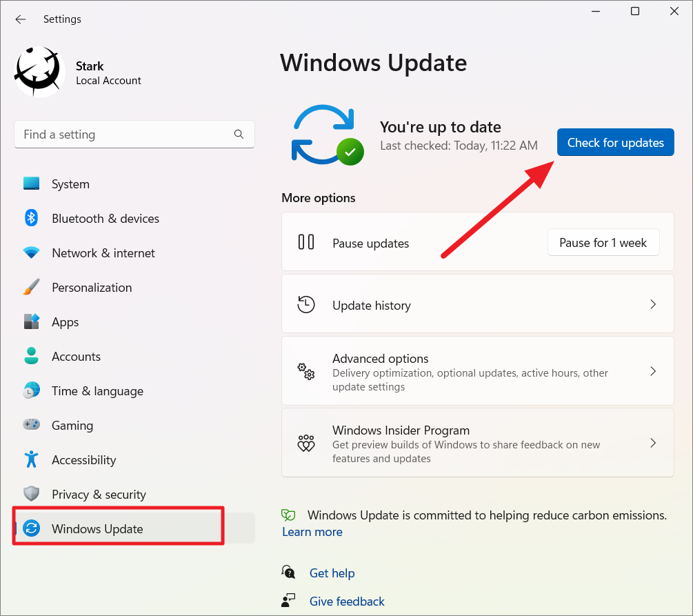Click the Windows Update sync icon in sidebar

point(32,528)
